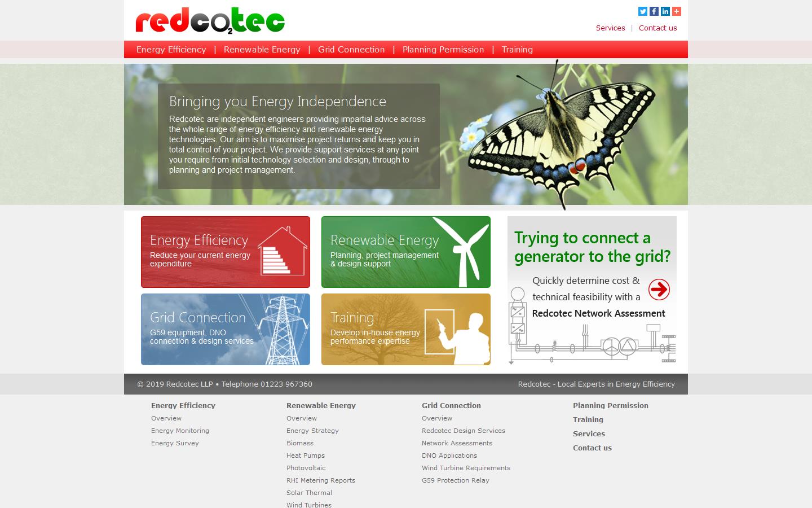The height and width of the screenshot is (508, 812).
Task: Open Energy Monitoring in the footer
Action: coord(179,431)
